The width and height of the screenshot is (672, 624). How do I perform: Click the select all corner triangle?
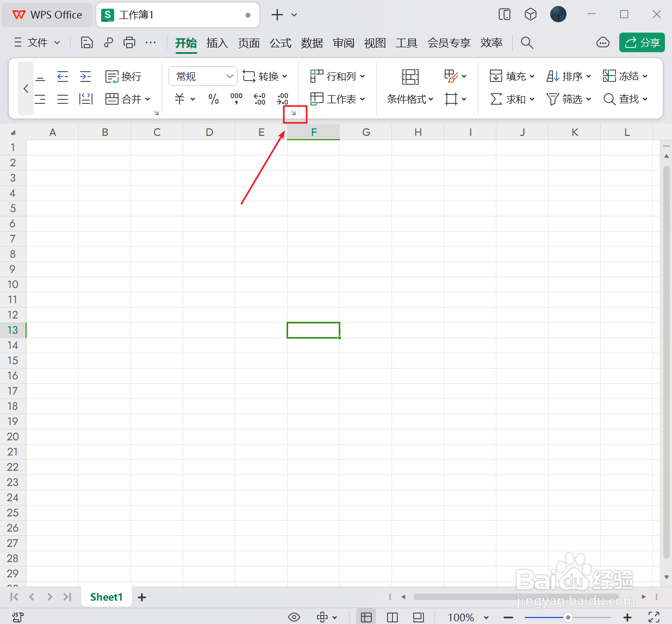click(13, 132)
